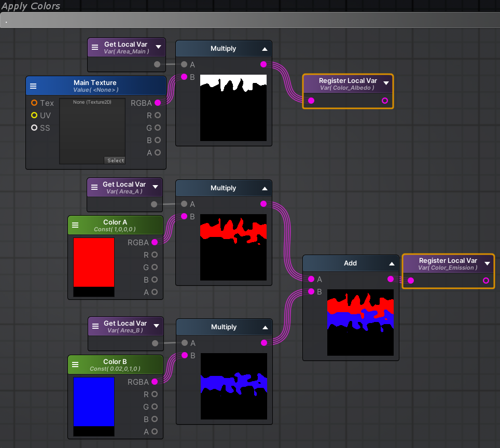
Task: Open dropdown on Get Local Var Area_Main
Action: (x=159, y=47)
